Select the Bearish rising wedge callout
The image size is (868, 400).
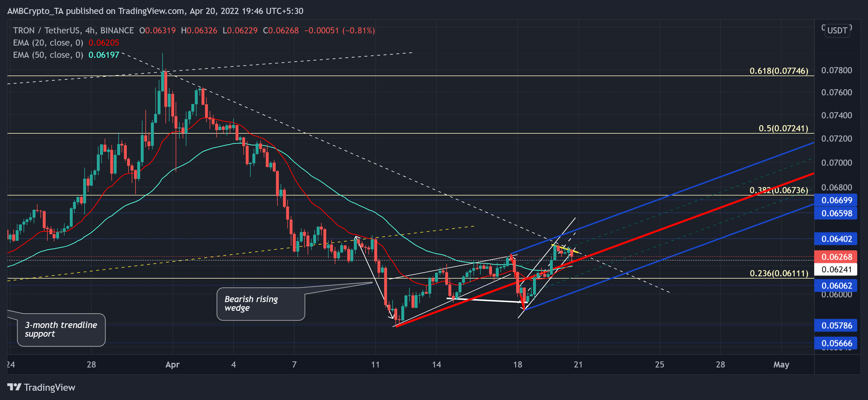[x=261, y=304]
